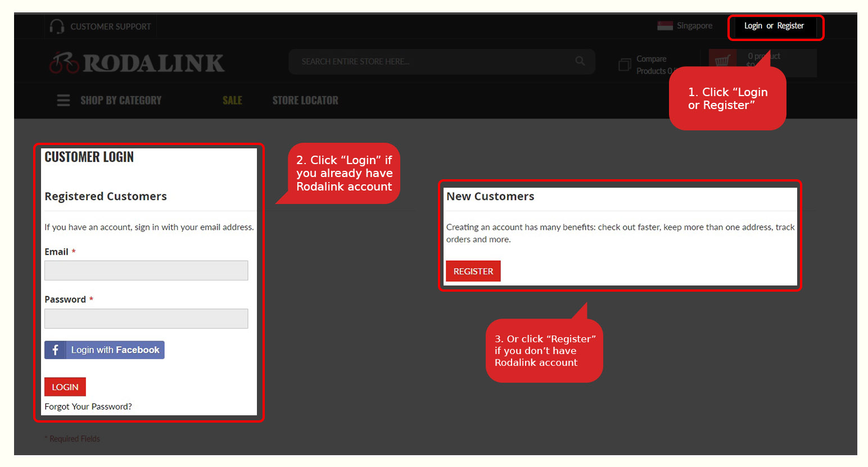Open the Sale menu item
This screenshot has width=868, height=467.
point(232,101)
